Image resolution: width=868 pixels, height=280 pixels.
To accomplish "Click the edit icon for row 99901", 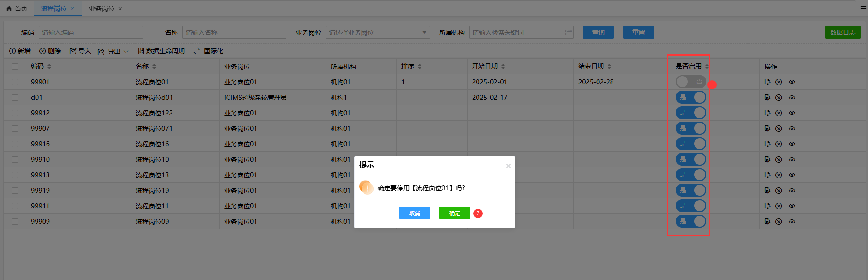I will 767,82.
